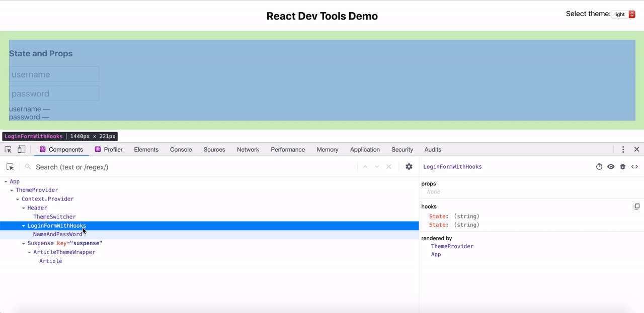The image size is (644, 313).
Task: Open the Components panel settings gear
Action: click(409, 166)
